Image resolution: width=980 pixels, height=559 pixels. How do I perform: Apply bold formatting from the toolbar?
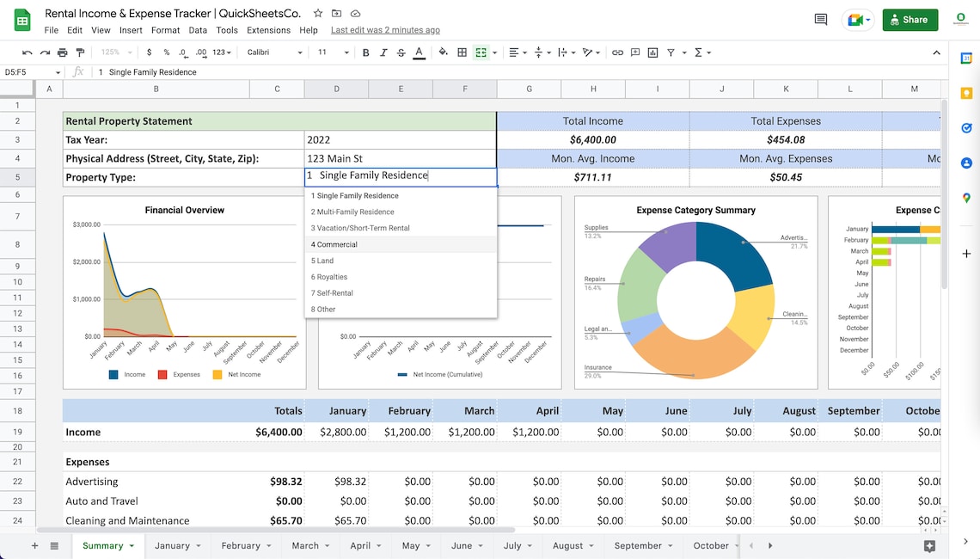click(x=365, y=52)
